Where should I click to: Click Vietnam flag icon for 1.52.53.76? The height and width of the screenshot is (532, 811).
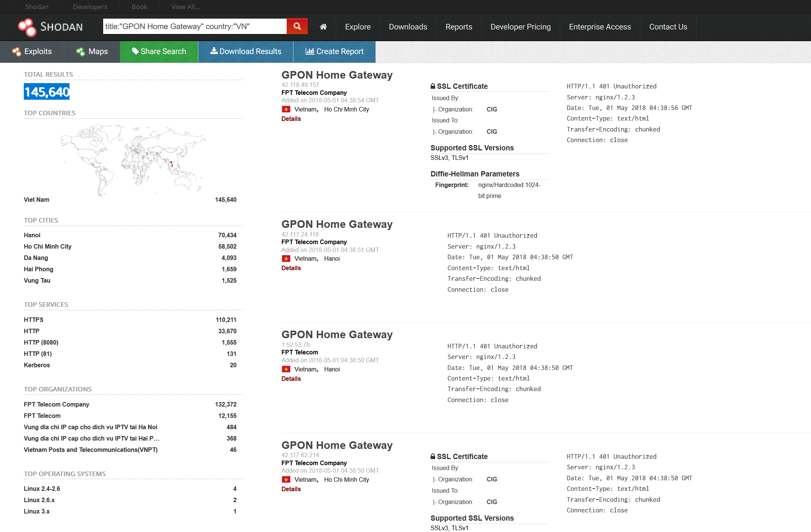(x=286, y=370)
